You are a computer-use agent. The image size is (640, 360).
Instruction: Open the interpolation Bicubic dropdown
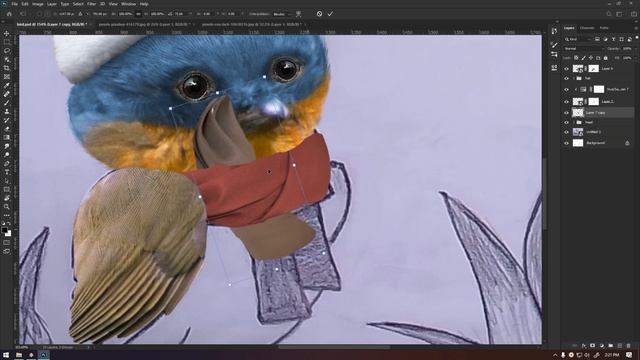click(x=282, y=14)
